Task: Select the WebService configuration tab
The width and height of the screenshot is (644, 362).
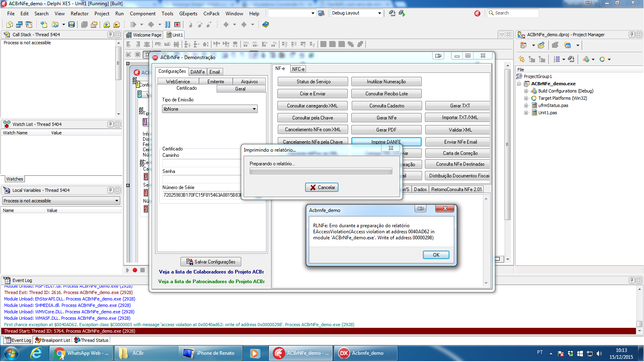Action: 178,82
